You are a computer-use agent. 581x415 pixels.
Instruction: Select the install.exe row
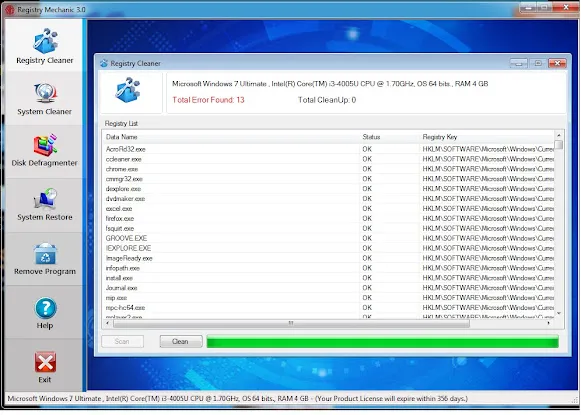[x=328, y=278]
